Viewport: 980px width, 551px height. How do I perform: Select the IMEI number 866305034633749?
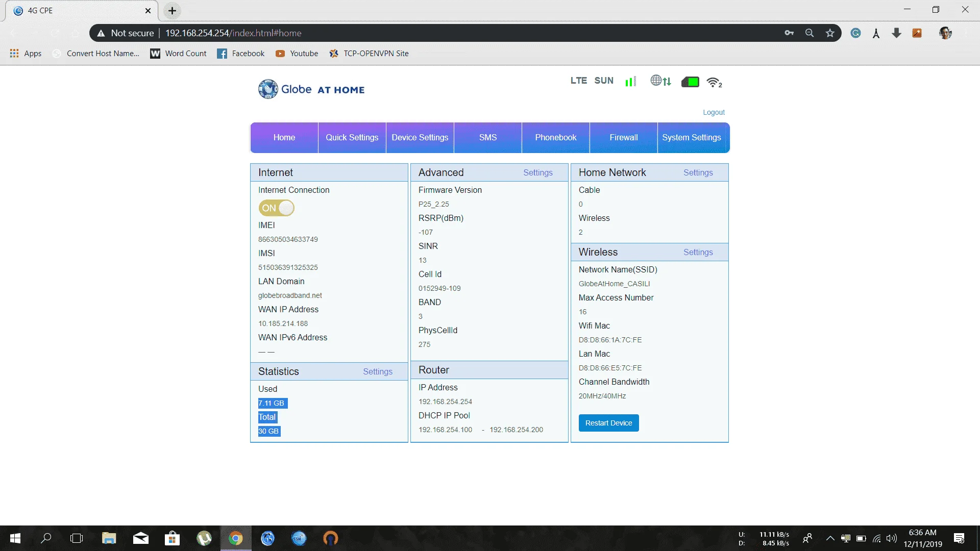click(x=288, y=239)
